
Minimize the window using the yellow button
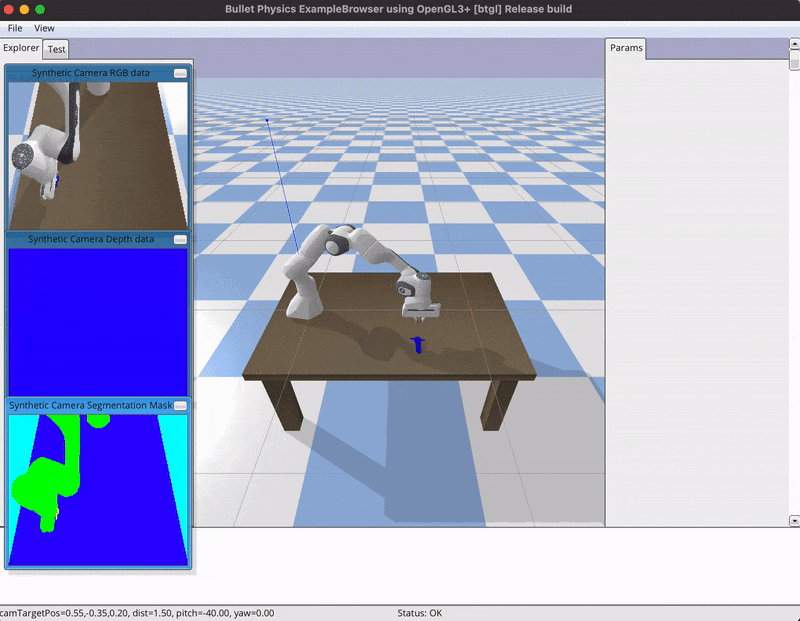pos(25,9)
